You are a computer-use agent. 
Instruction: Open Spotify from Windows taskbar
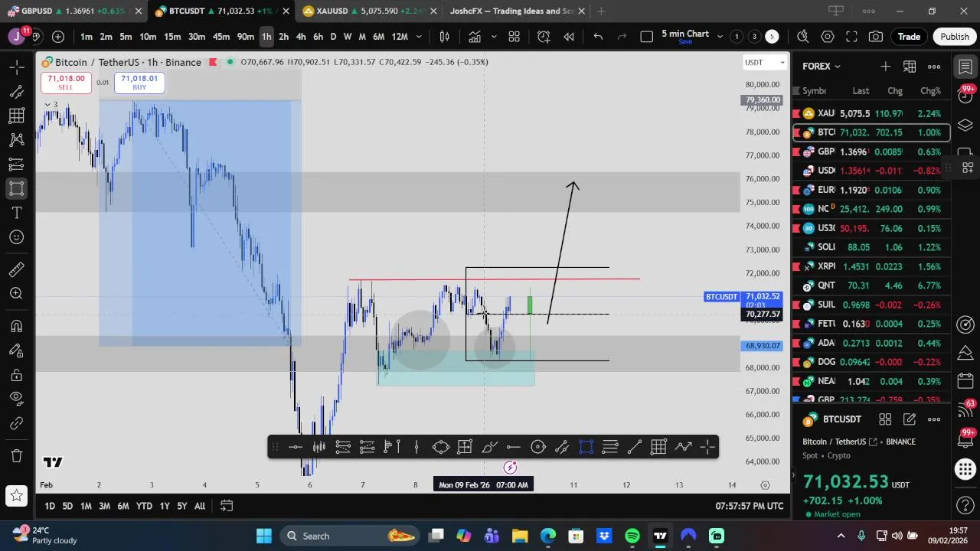632,536
